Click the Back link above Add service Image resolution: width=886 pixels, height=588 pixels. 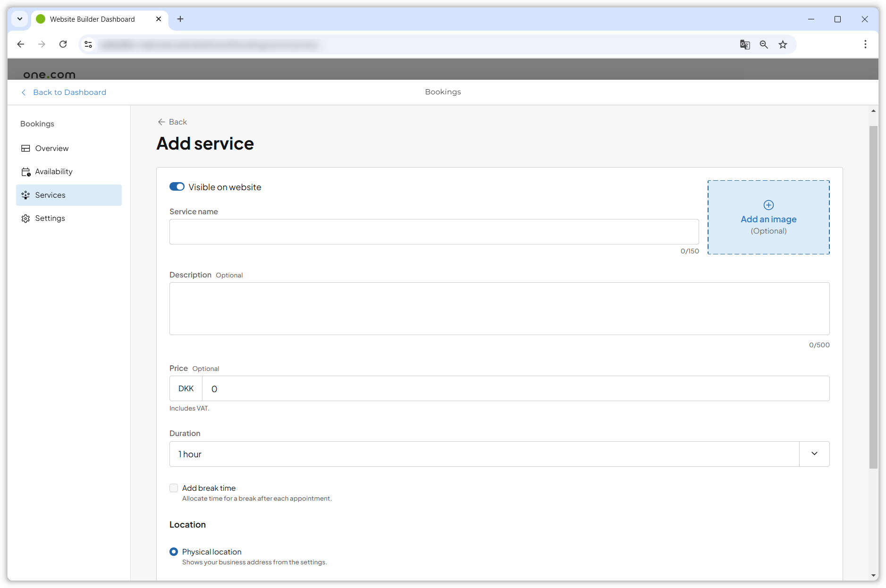pyautogui.click(x=178, y=122)
